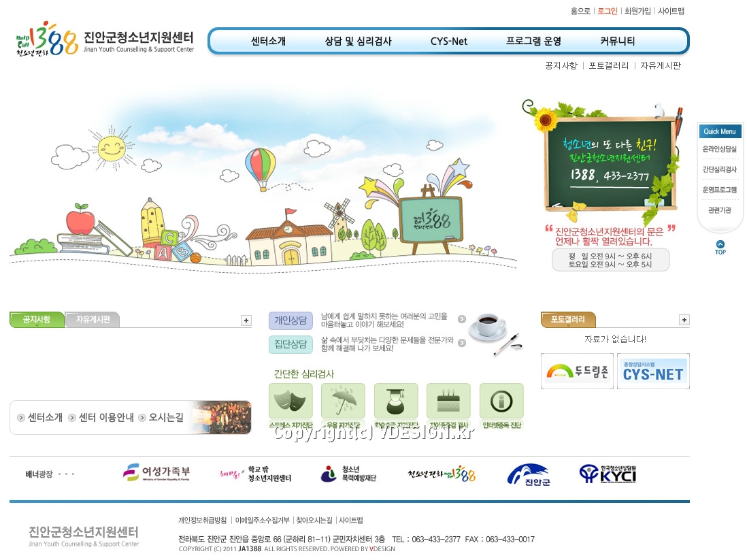
Task: Open the depression self-diagnosis umbrella icon
Action: tap(343, 401)
